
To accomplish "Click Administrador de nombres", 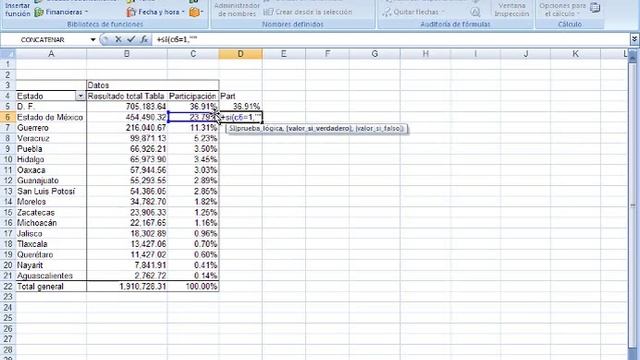I will click(237, 10).
